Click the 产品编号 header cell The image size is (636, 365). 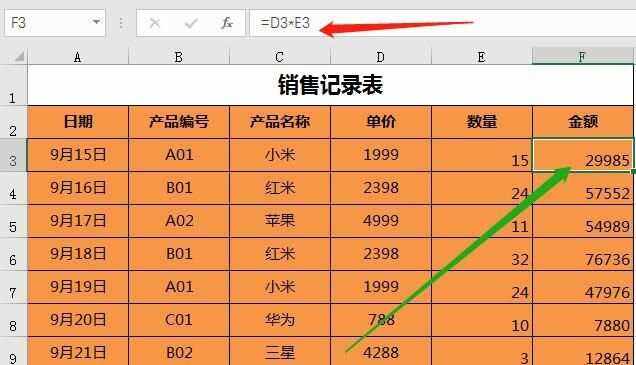[178, 122]
